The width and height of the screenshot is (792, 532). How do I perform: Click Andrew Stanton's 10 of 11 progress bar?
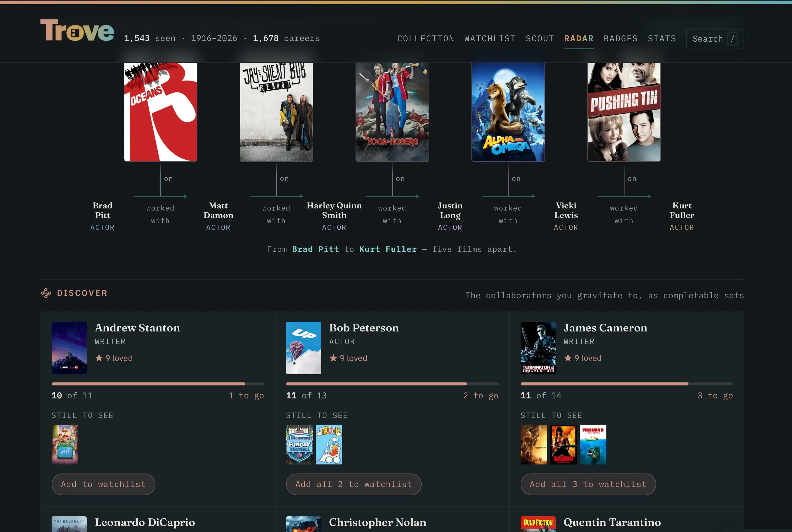(158, 384)
